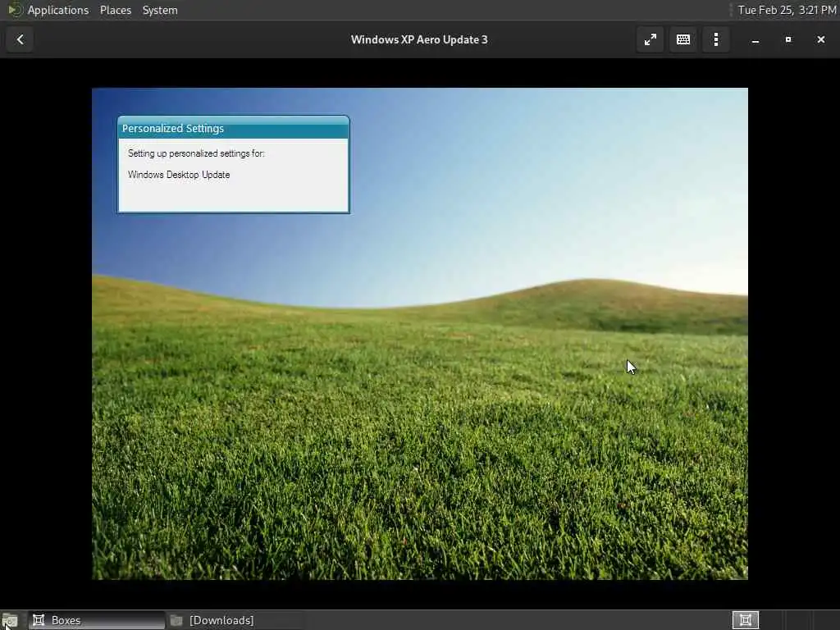Close the Boxes window
This screenshot has width=840, height=630.
(x=820, y=39)
